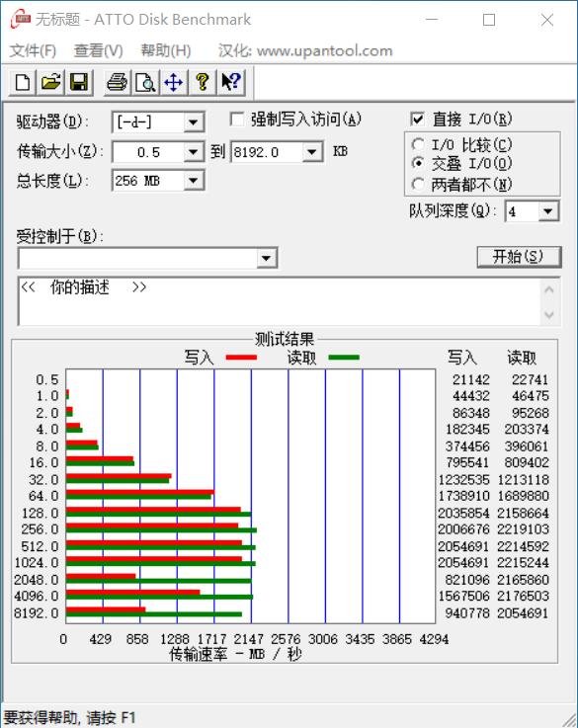Click the 2147 axis tick label
Image resolution: width=578 pixels, height=728 pixels.
click(248, 639)
